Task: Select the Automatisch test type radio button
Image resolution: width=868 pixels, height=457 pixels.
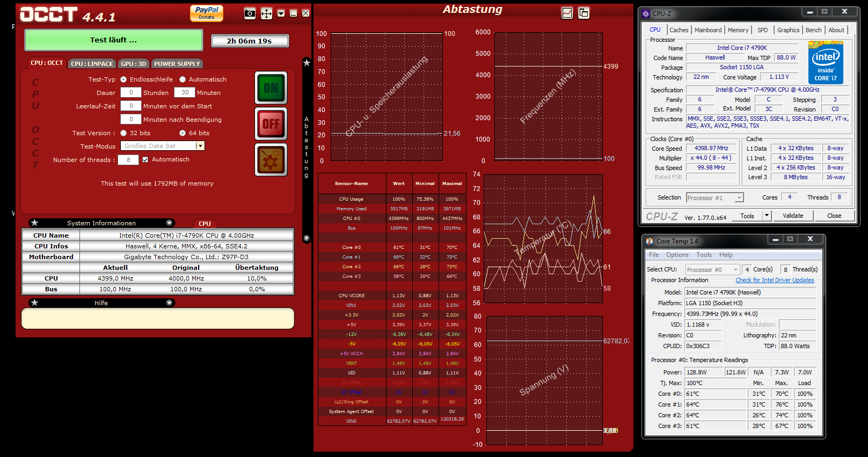Action: click(x=183, y=79)
